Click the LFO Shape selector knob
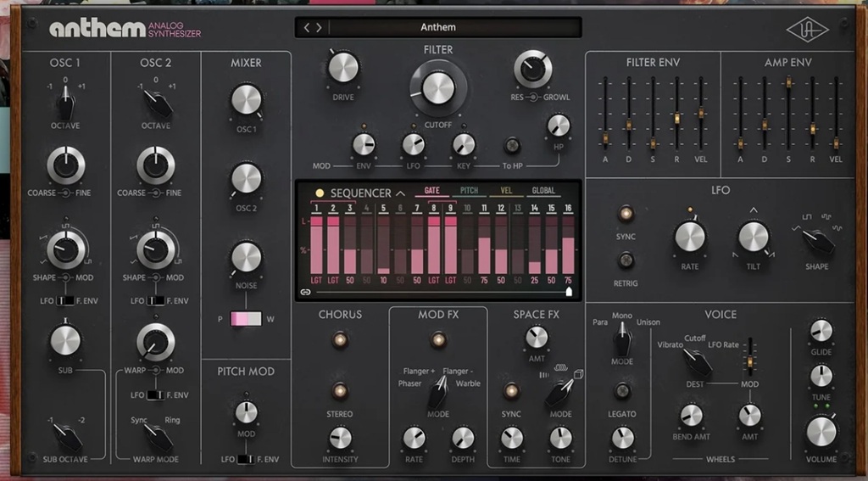 (x=818, y=242)
